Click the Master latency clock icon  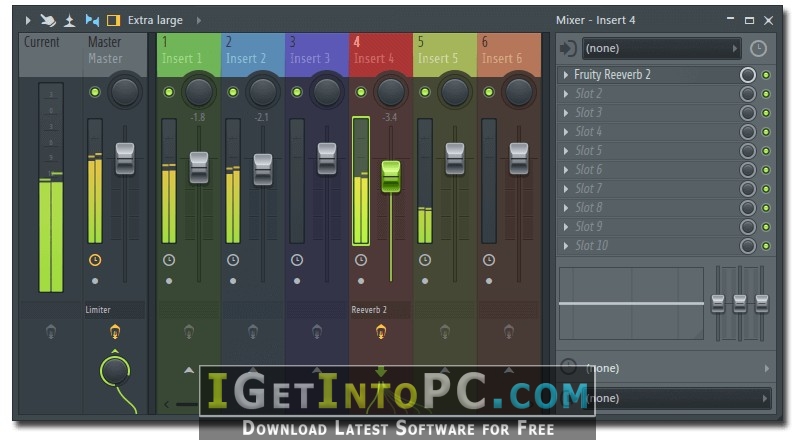95,260
